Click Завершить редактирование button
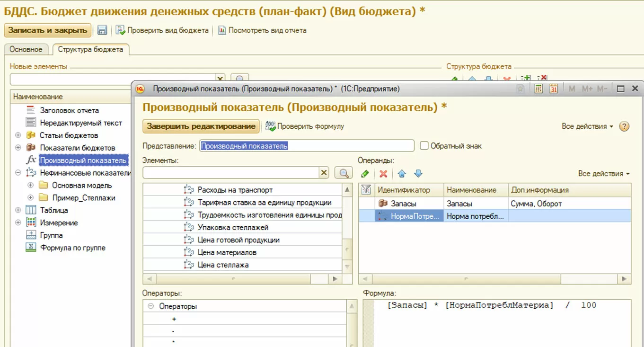This screenshot has width=644, height=347. point(201,126)
